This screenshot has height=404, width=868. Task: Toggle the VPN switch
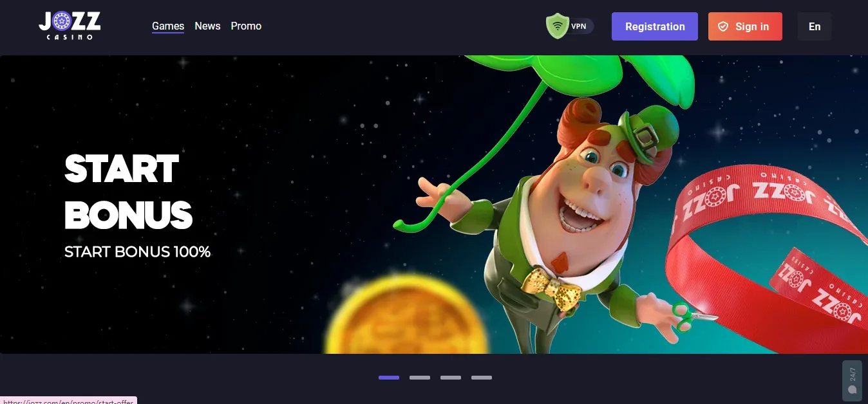570,26
